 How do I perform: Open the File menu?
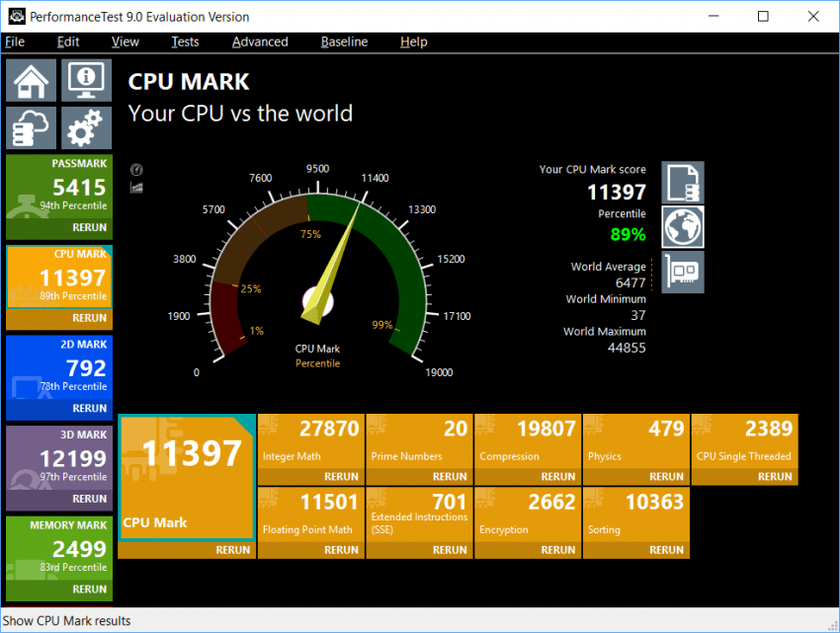(x=15, y=41)
